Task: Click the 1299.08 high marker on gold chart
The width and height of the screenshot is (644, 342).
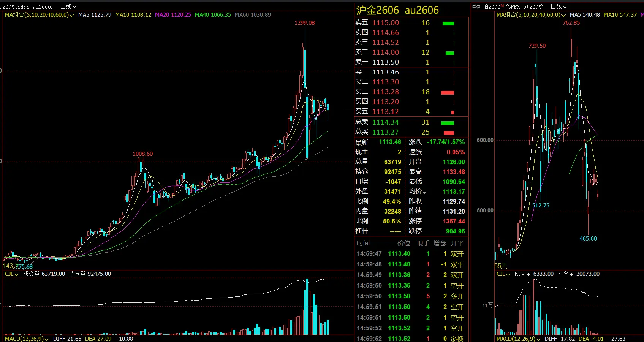Action: click(304, 23)
